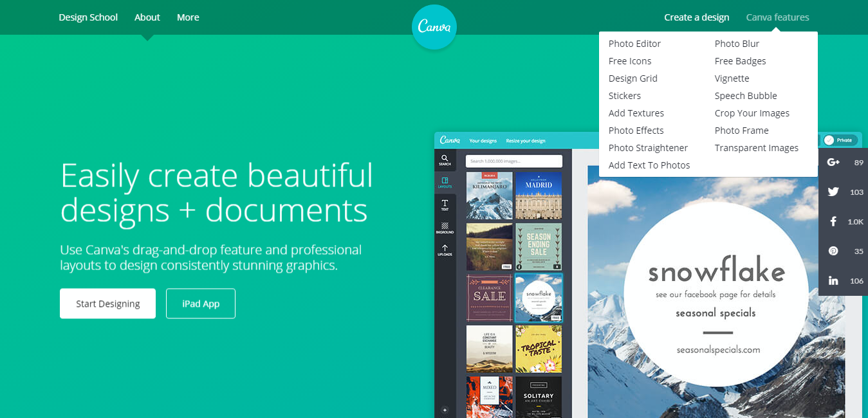Choose the Tropical Taste layout thumbnail
This screenshot has width=868, height=418.
(x=539, y=349)
